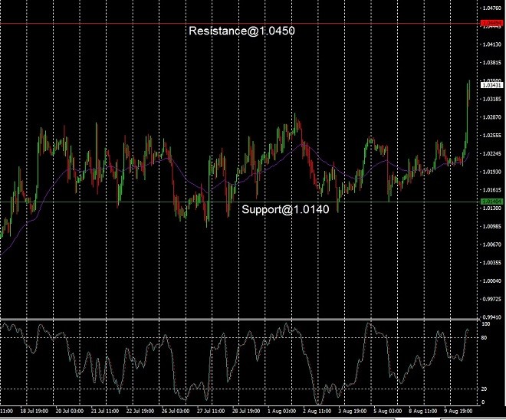The image size is (506, 420).
Task: Click time axis label 5 Aug 03:00
Action: 388,412
